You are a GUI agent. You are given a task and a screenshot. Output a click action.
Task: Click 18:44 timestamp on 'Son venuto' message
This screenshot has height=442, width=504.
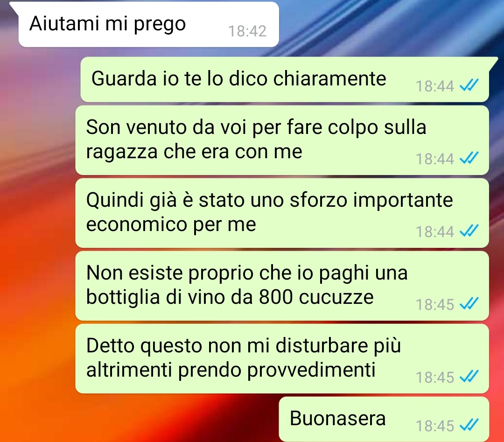point(435,159)
